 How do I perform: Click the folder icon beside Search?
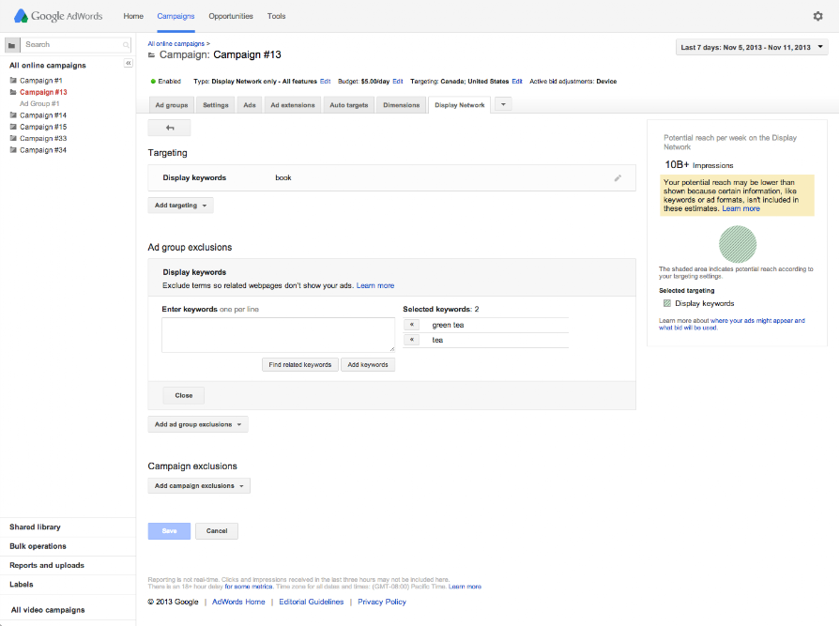(11, 44)
